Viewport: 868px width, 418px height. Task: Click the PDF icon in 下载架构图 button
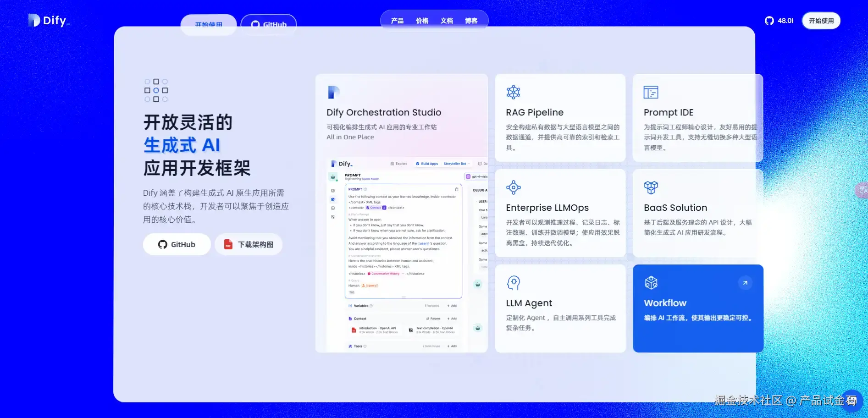[x=228, y=244]
